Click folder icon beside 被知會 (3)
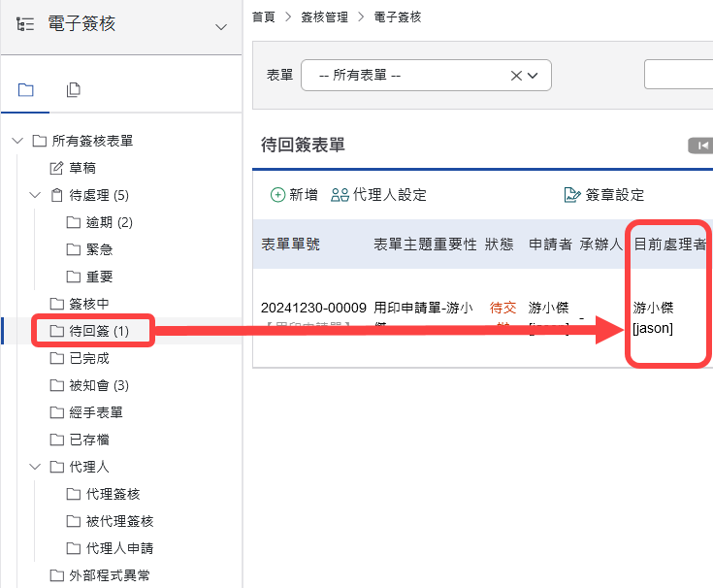This screenshot has width=713, height=588. [56, 385]
